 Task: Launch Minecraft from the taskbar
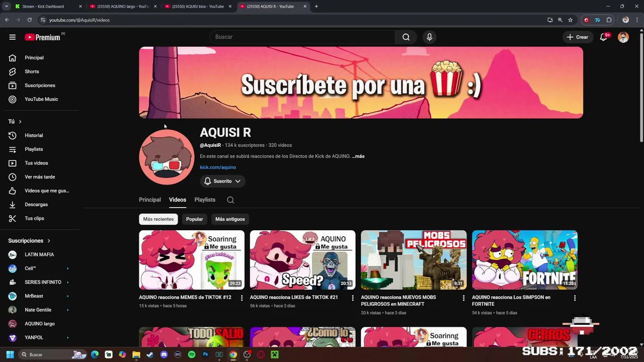(275, 354)
